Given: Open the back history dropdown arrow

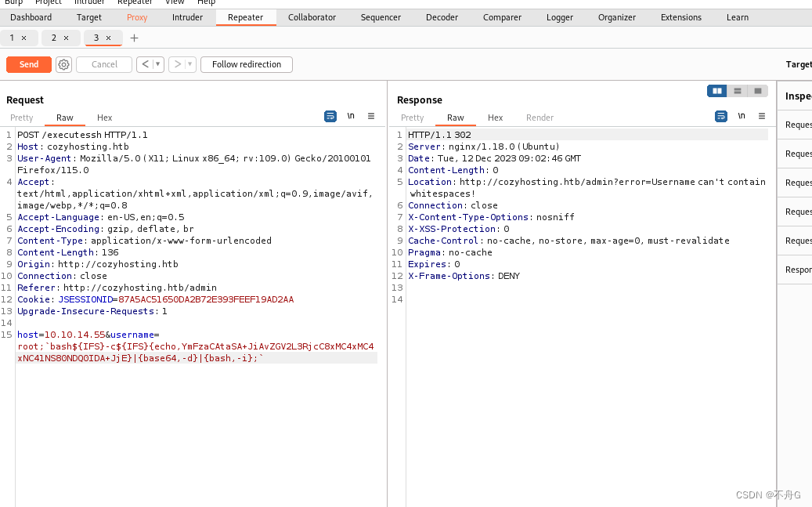Looking at the screenshot, I should click(158, 64).
